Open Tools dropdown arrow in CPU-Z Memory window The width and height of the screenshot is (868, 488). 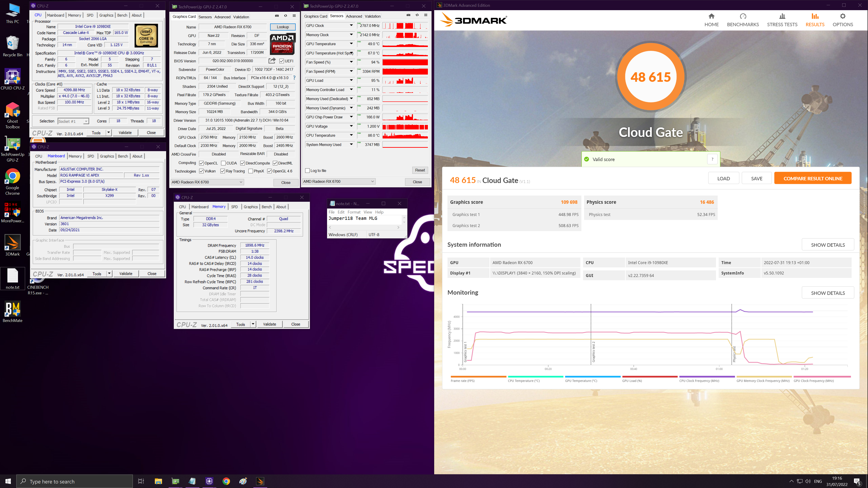[x=253, y=324]
